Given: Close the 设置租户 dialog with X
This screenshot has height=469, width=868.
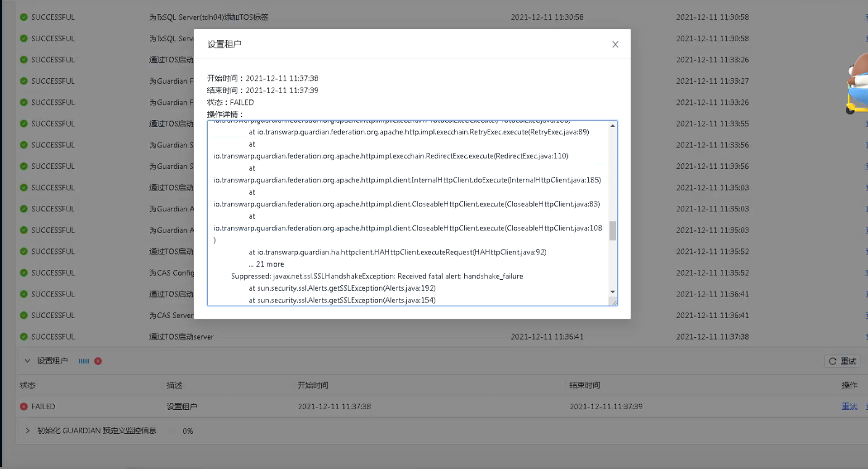Looking at the screenshot, I should (615, 44).
